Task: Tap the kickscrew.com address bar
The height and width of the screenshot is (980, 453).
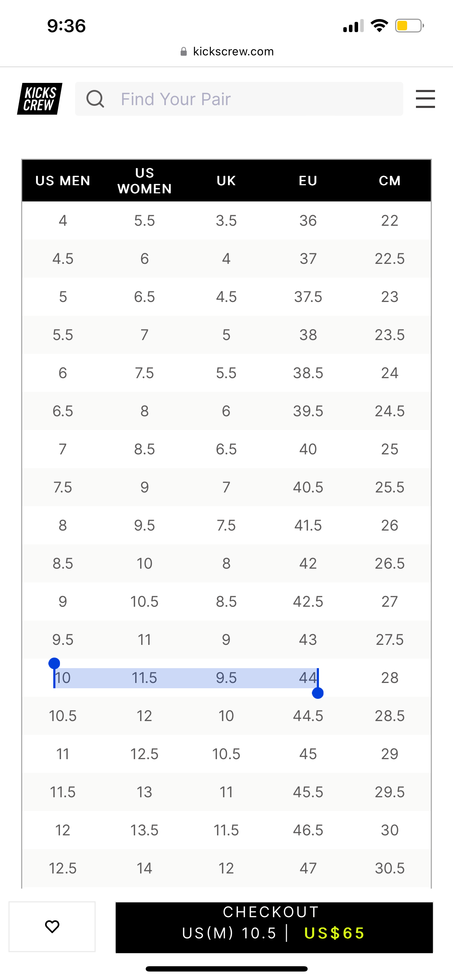Action: 227,52
